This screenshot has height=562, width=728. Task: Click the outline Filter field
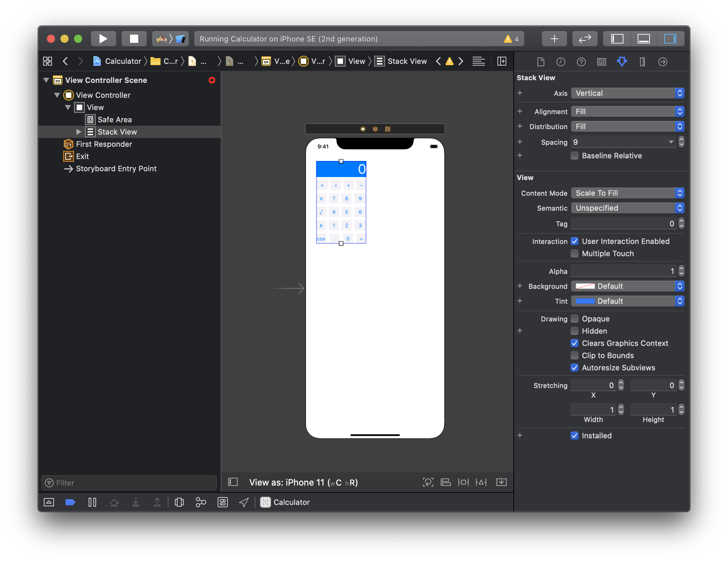(129, 483)
